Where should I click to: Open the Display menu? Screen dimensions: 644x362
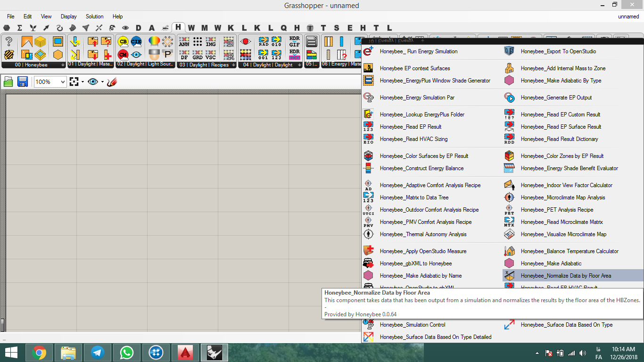(x=69, y=16)
